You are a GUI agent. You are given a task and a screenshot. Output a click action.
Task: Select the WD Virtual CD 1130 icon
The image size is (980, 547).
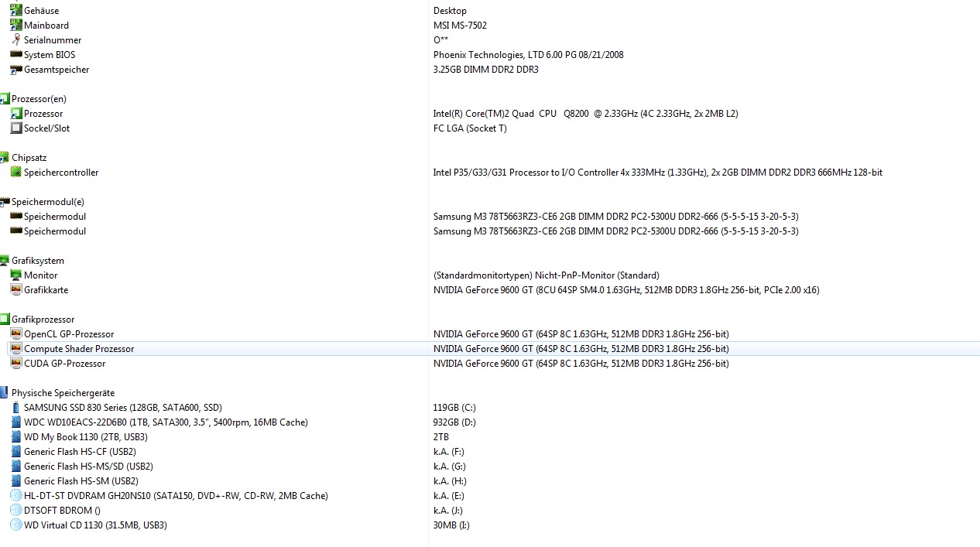(16, 525)
